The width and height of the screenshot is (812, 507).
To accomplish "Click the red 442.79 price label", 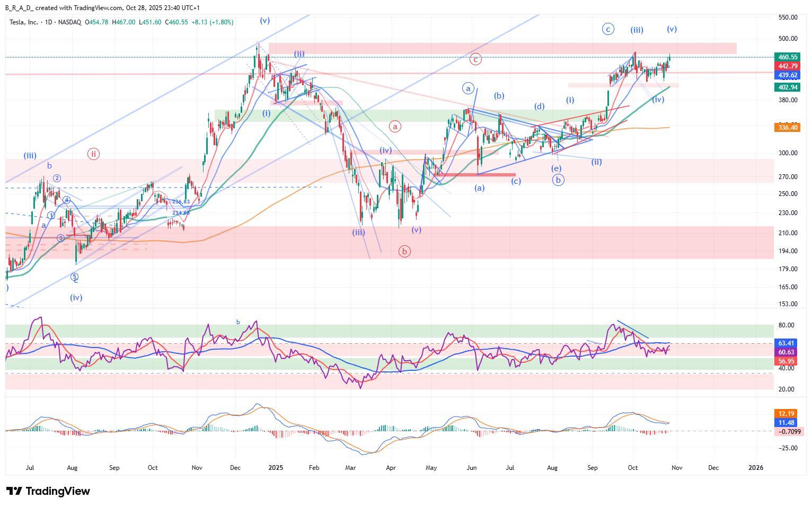I will [787, 66].
